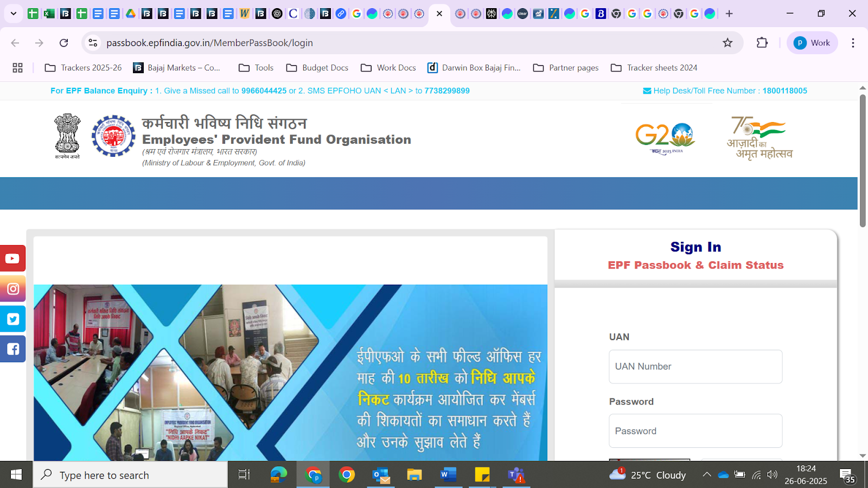Open the Facebook social sidebar icon
Image resolution: width=868 pixels, height=488 pixels.
click(12, 349)
